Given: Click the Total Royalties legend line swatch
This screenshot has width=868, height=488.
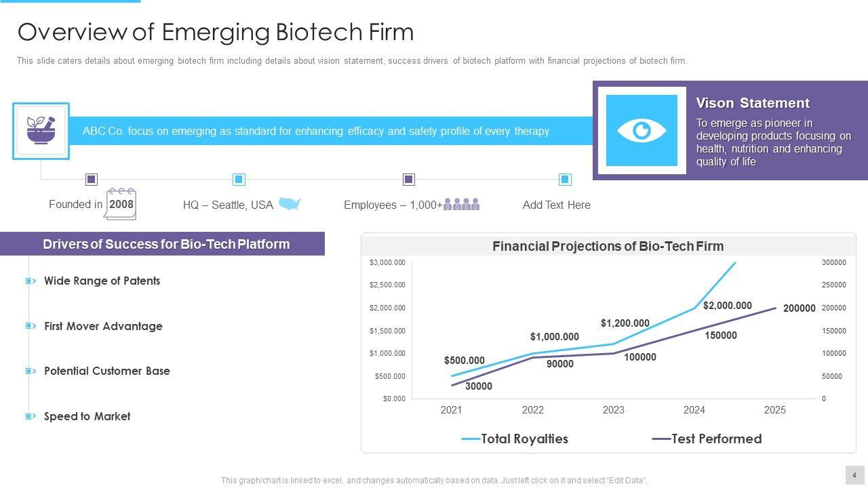Looking at the screenshot, I should pyautogui.click(x=471, y=439).
